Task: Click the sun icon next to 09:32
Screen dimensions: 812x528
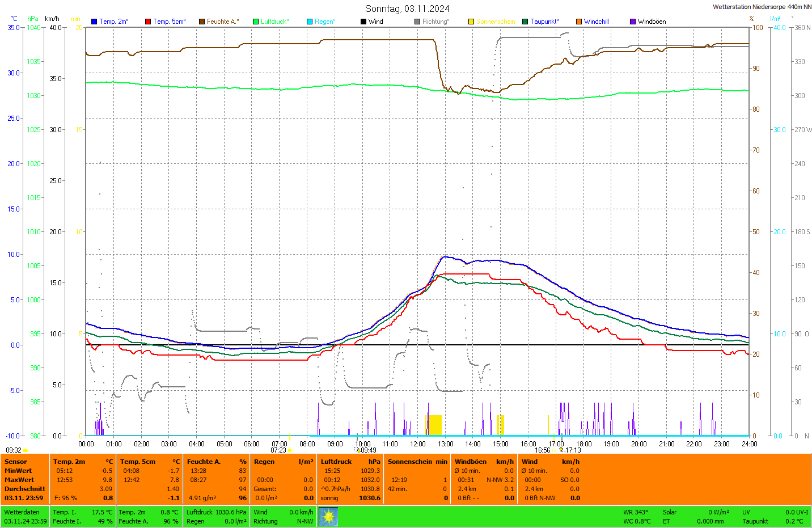Action: click(x=26, y=450)
